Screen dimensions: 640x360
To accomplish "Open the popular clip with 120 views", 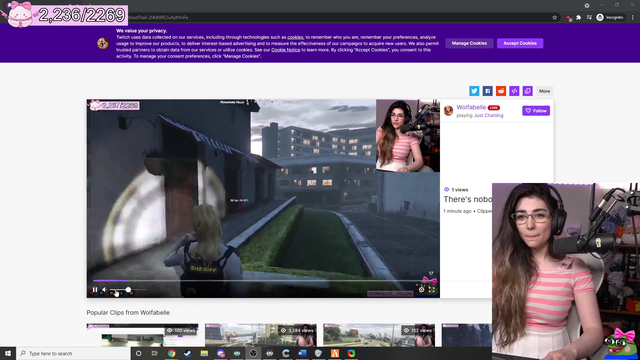I will click(142, 335).
